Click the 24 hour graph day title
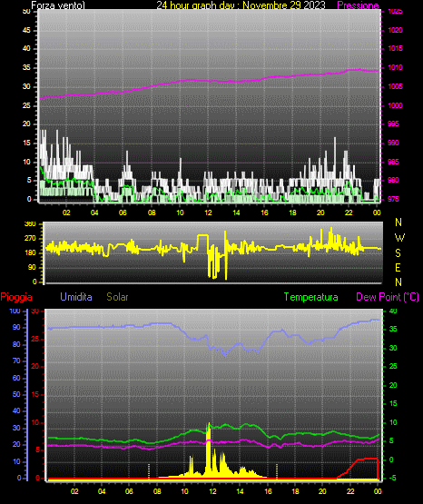 (x=241, y=5)
